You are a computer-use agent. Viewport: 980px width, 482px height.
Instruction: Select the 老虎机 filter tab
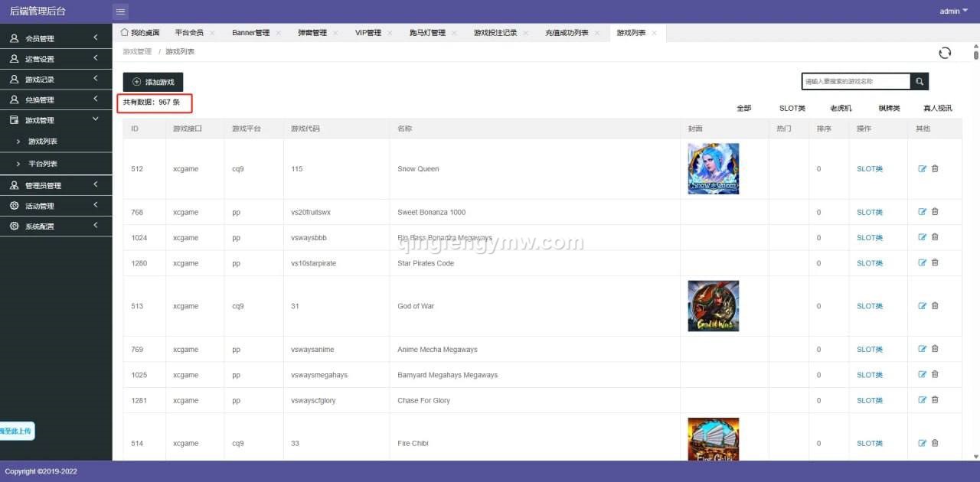[x=840, y=108]
